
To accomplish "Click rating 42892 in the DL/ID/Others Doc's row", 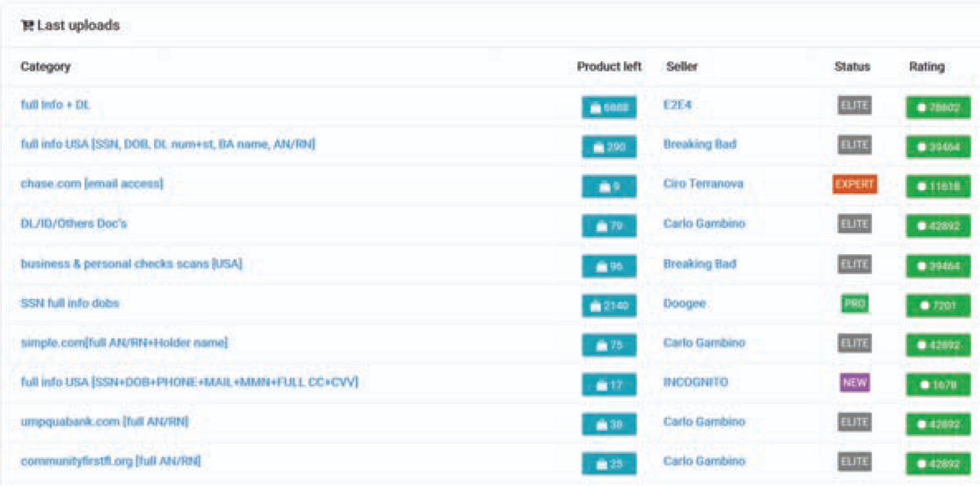I will pos(938,226).
